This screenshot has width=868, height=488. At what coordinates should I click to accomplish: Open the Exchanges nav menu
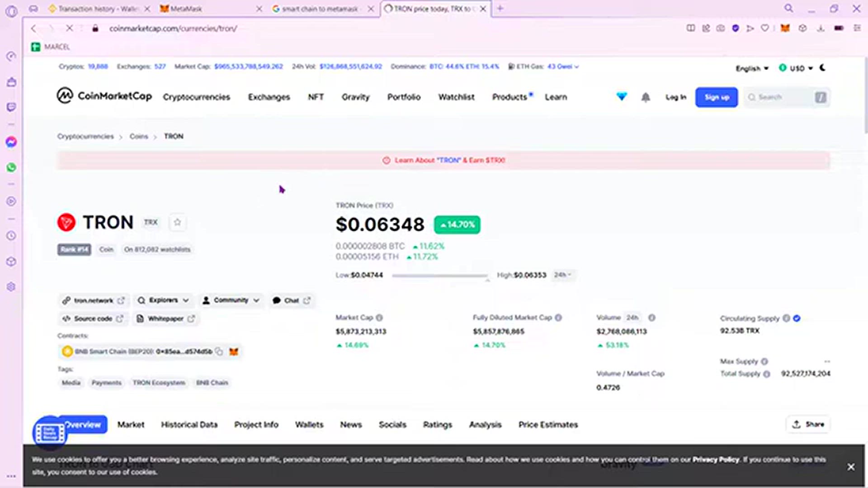(x=269, y=97)
